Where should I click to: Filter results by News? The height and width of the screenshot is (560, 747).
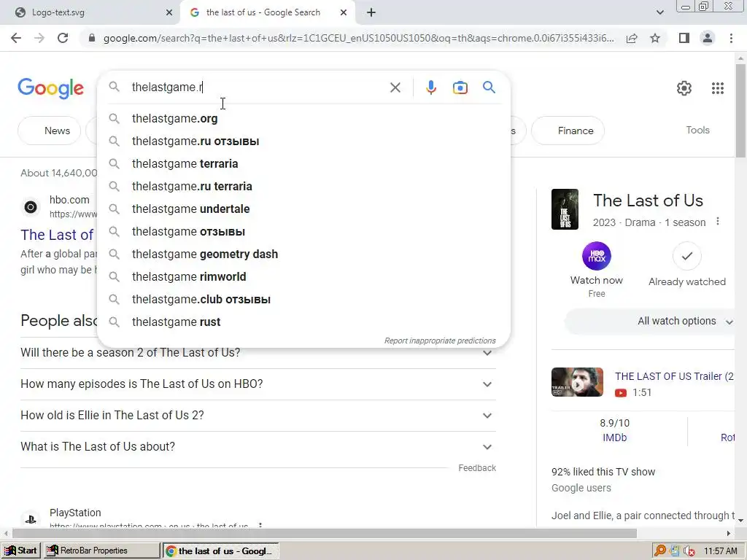click(50, 131)
